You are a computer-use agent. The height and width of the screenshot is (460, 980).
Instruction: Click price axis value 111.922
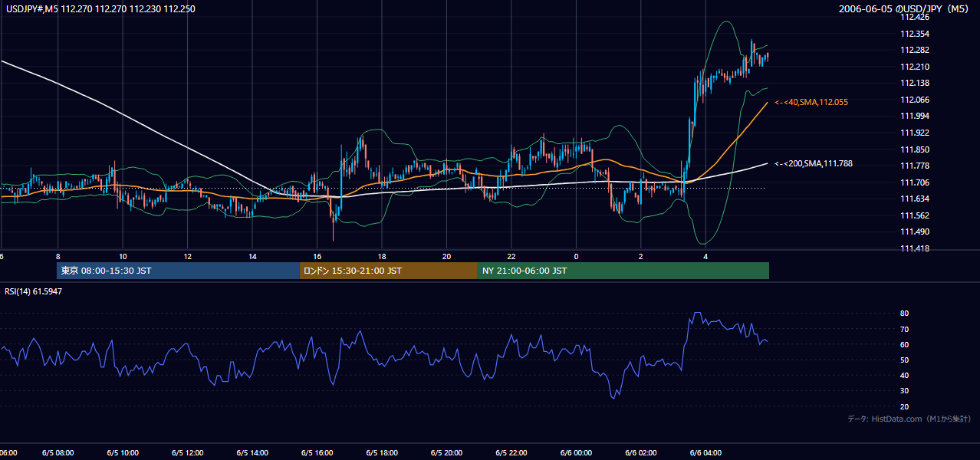click(x=914, y=133)
